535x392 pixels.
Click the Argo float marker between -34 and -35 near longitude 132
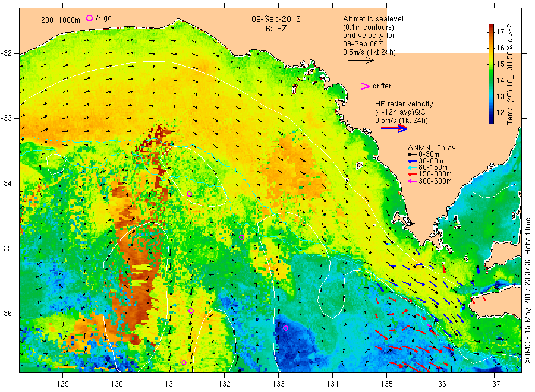(241, 237)
